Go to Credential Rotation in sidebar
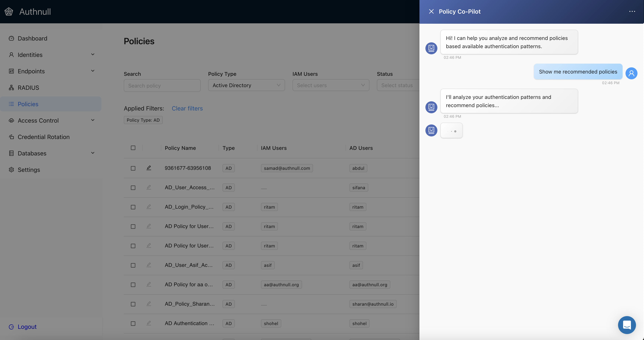The image size is (644, 340). [43, 137]
